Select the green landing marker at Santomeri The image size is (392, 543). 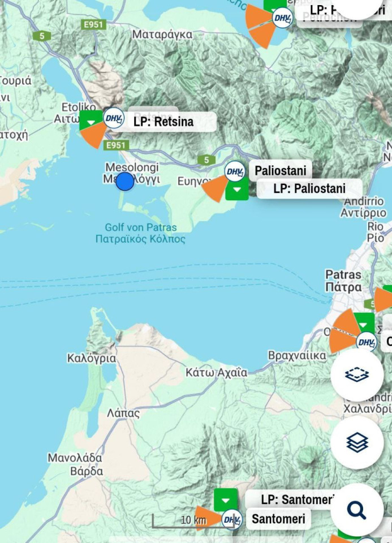coord(226,499)
